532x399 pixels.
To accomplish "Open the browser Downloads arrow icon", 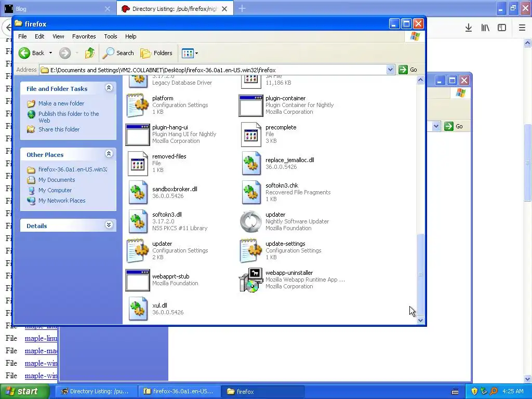I will click(469, 28).
